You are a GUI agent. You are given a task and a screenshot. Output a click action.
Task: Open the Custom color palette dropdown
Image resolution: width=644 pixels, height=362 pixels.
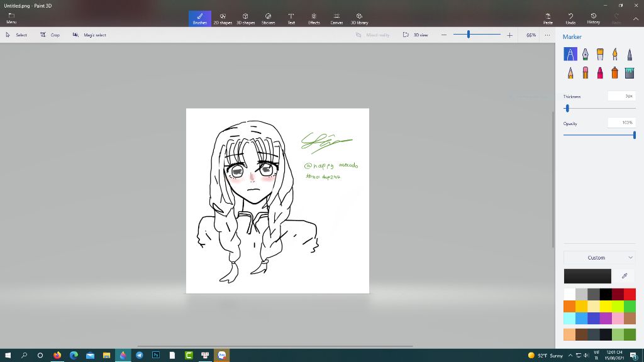point(599,257)
